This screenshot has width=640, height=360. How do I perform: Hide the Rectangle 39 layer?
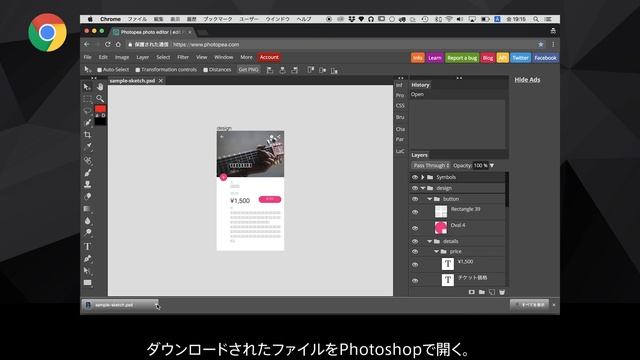[x=415, y=212]
